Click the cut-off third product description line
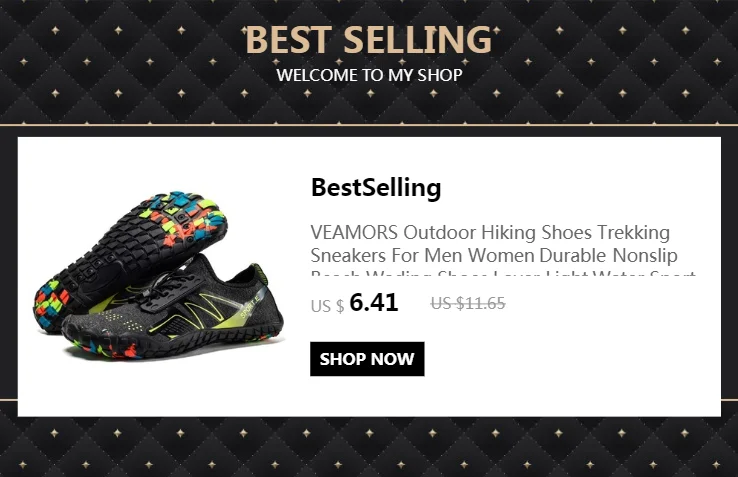 503,273
